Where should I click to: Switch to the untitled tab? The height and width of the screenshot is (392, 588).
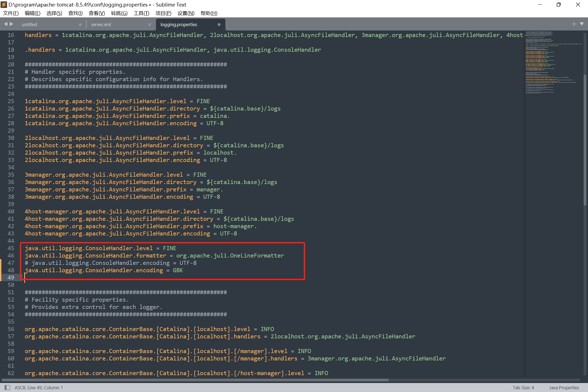pos(29,24)
